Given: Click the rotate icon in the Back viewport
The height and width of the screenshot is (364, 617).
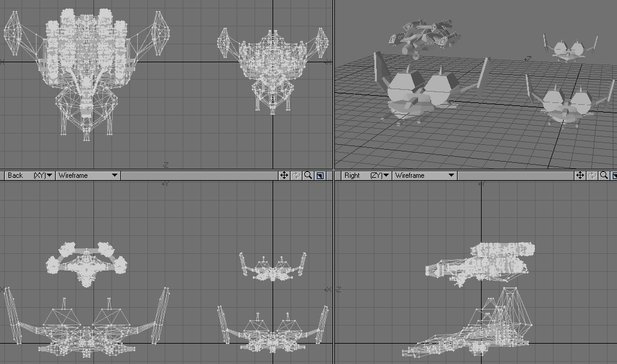Looking at the screenshot, I should (296, 175).
